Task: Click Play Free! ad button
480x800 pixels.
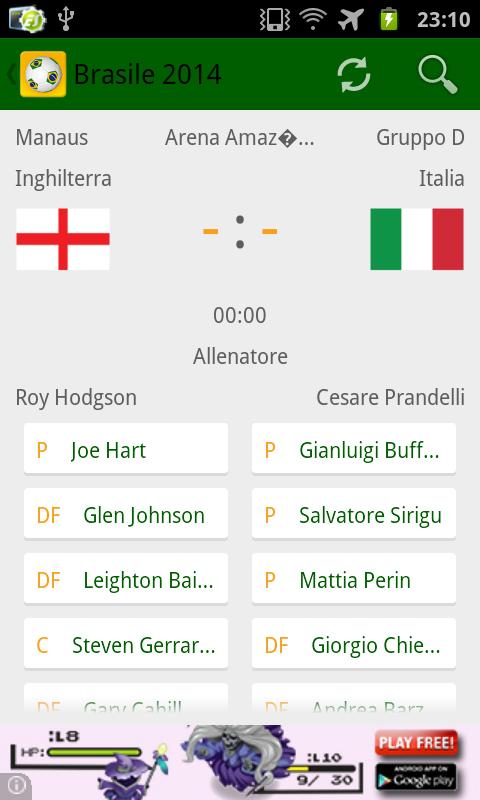Action: point(416,743)
